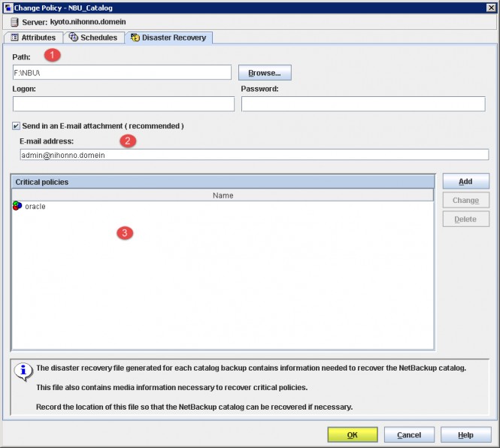The height and width of the screenshot is (448, 500).
Task: Focus the Logon text field
Action: (x=123, y=104)
